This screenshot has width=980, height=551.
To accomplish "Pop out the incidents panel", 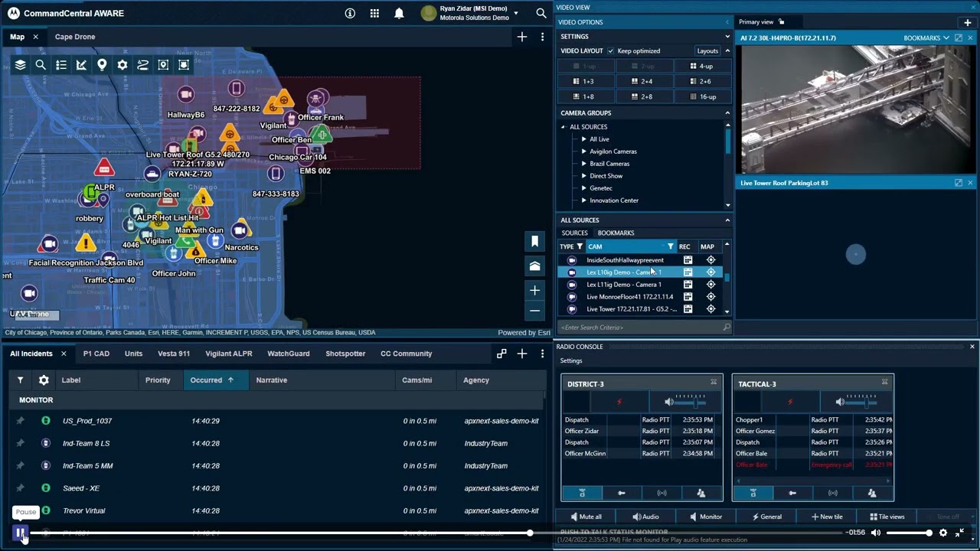I will [x=501, y=354].
